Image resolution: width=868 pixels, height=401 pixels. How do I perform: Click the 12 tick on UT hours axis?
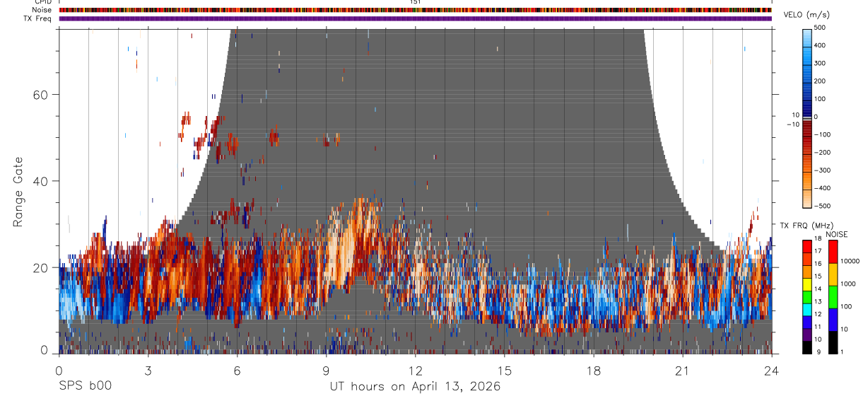coord(415,370)
